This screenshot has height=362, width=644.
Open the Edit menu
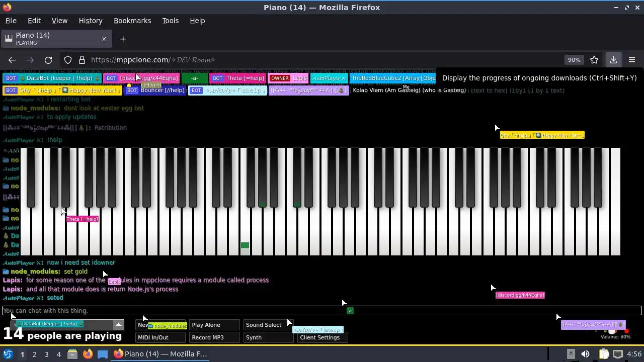click(x=34, y=21)
